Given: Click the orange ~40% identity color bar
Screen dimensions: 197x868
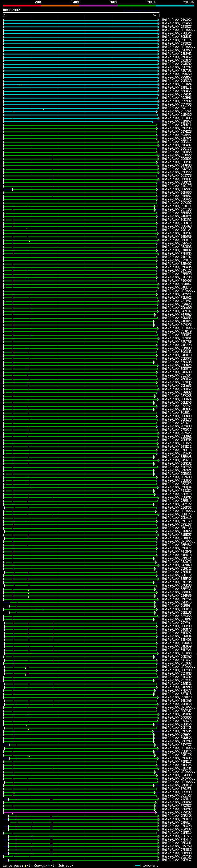Looking at the screenshot, I should [60, 6].
